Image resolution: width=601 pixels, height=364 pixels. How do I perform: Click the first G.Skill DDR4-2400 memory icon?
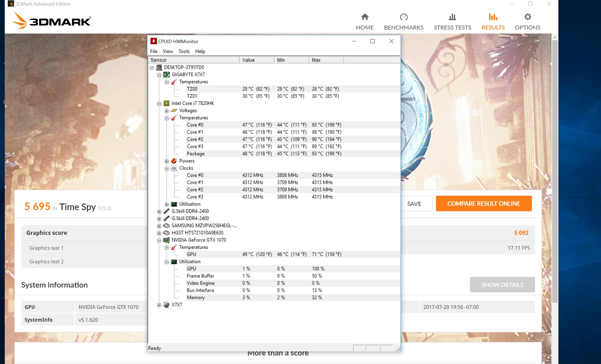(167, 211)
